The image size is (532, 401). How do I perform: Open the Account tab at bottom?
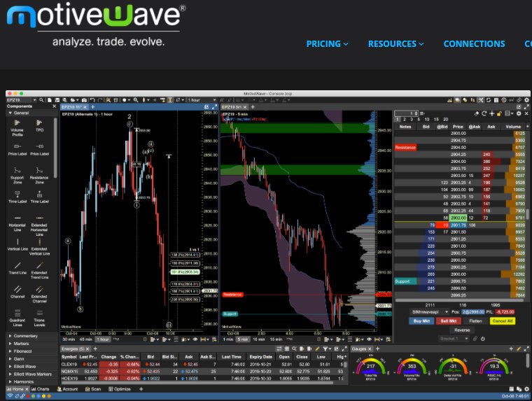click(x=67, y=389)
